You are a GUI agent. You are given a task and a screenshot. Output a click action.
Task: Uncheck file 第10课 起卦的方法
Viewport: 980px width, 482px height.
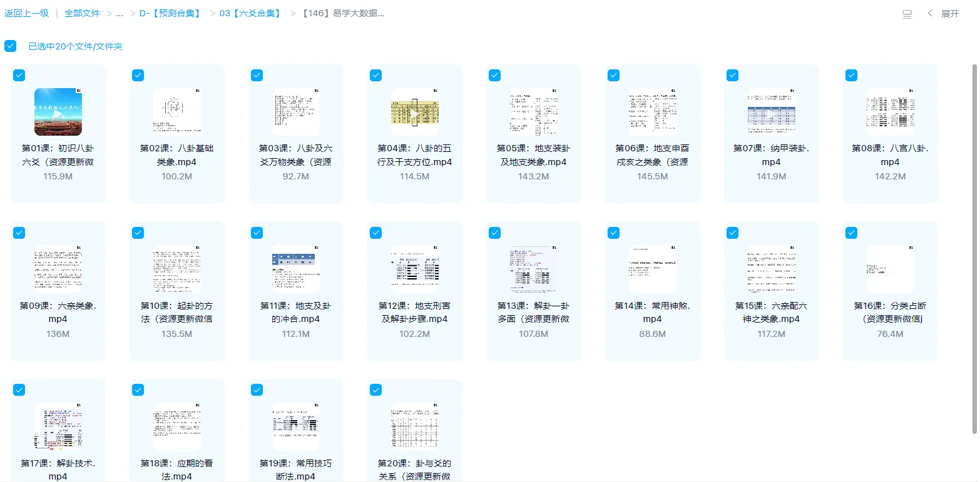pos(138,233)
